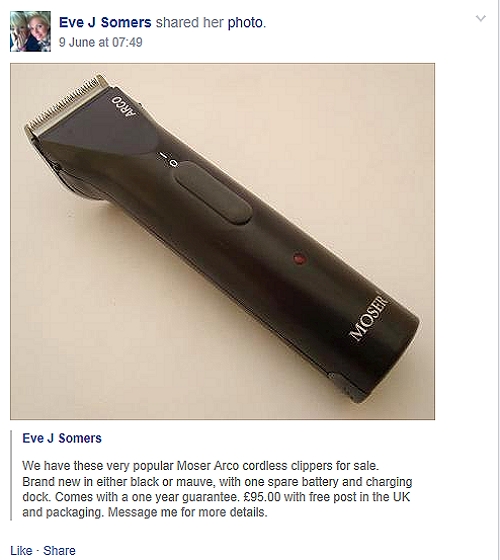Viewport: 500px width, 560px height.
Task: Open the shared 'photo' link
Action: [245, 22]
